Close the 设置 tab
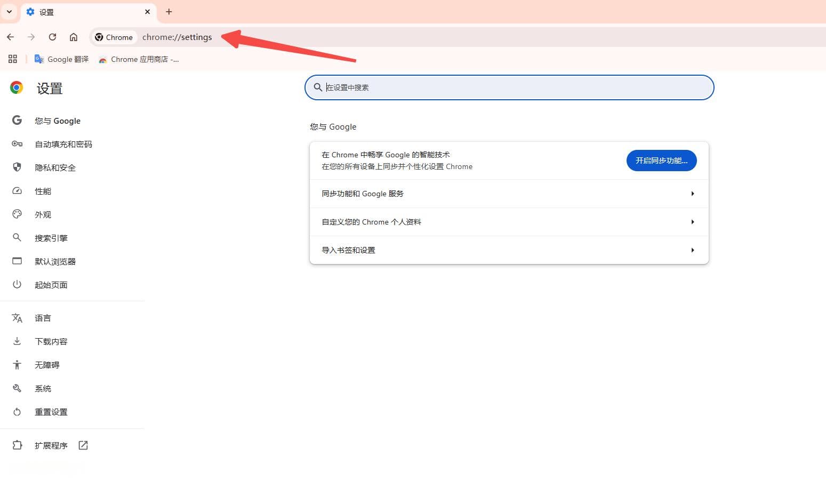The height and width of the screenshot is (504, 826). [148, 12]
